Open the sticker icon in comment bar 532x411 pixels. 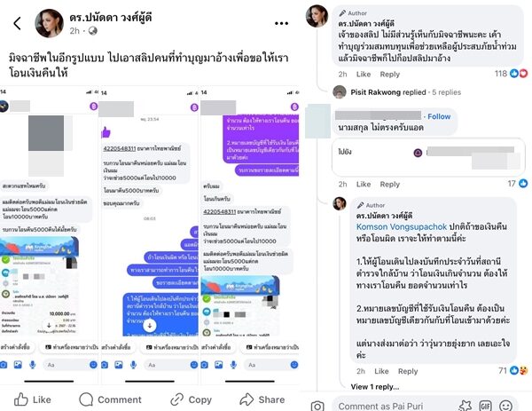[x=465, y=406]
